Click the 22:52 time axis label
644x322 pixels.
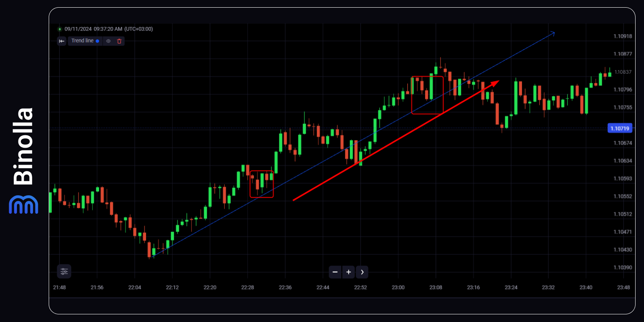point(361,287)
